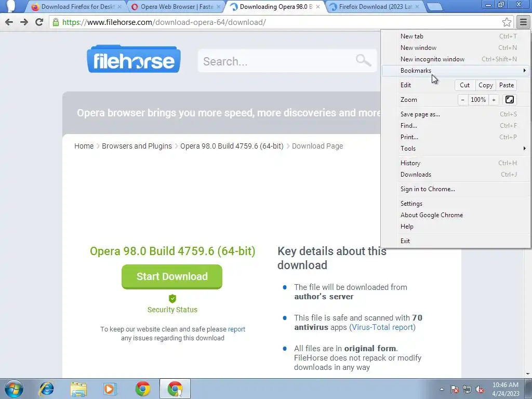Click the 100% zoom value
The width and height of the screenshot is (532, 399).
click(478, 100)
